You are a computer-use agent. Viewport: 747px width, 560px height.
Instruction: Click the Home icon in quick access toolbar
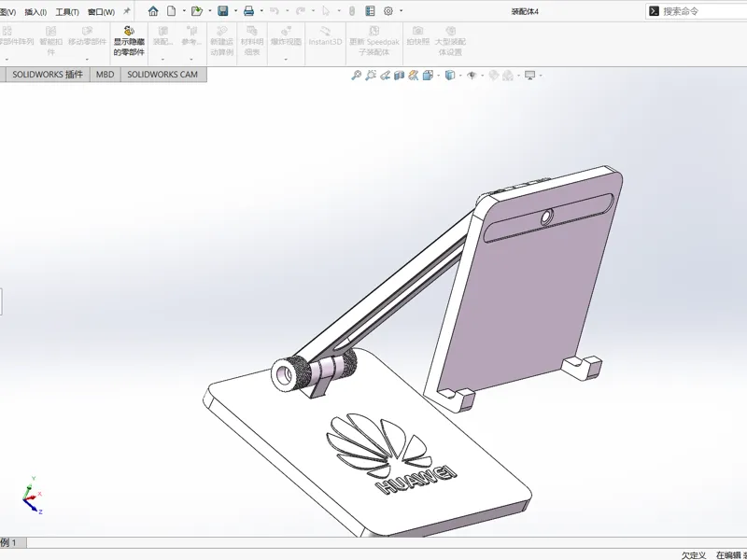(153, 11)
